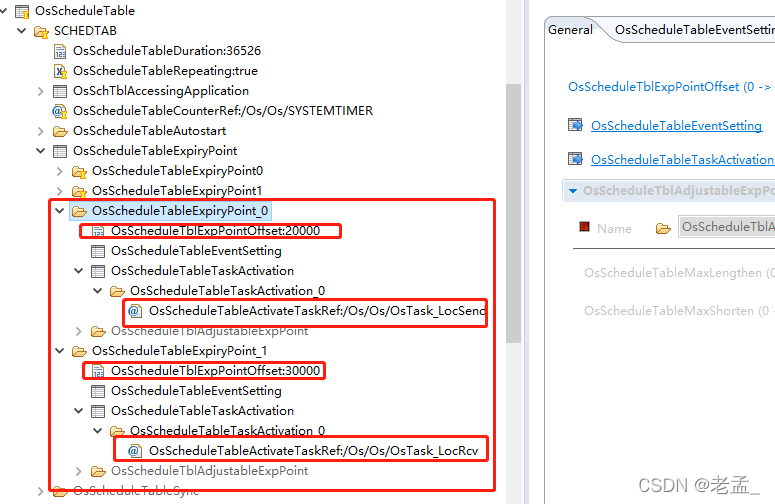Screen dimensions: 775x504
Task: Collapse the OsScheduleTblAdjustableExpPoint section in General
Action: [x=573, y=191]
